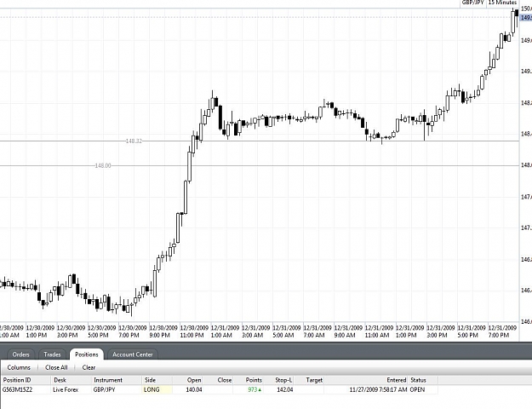Click the 15 Minutes timeframe label
532x409 pixels.
tap(502, 3)
